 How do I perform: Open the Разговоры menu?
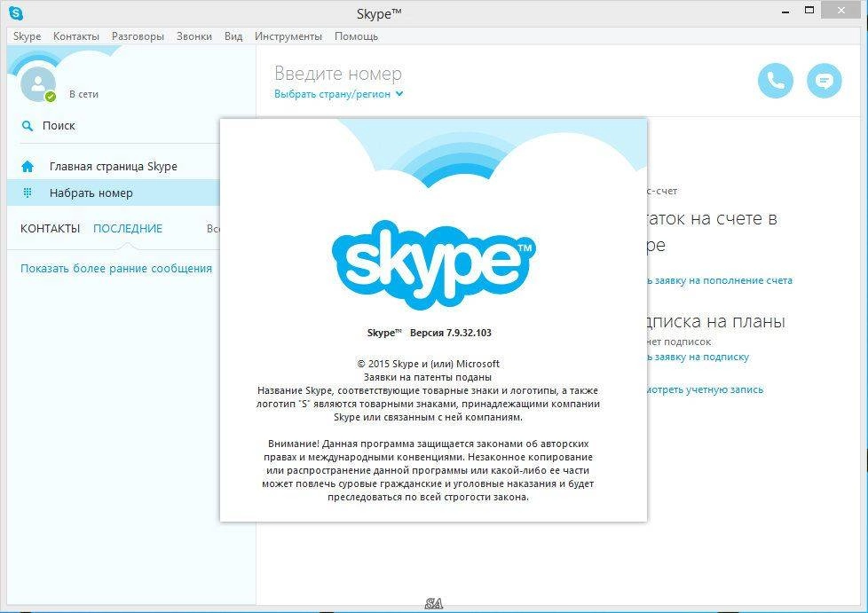pyautogui.click(x=138, y=36)
